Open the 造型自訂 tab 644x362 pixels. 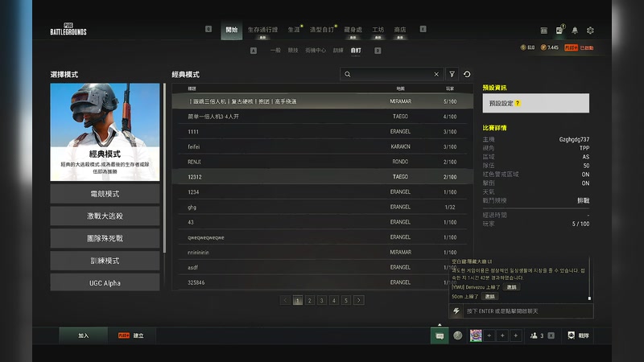click(x=321, y=30)
